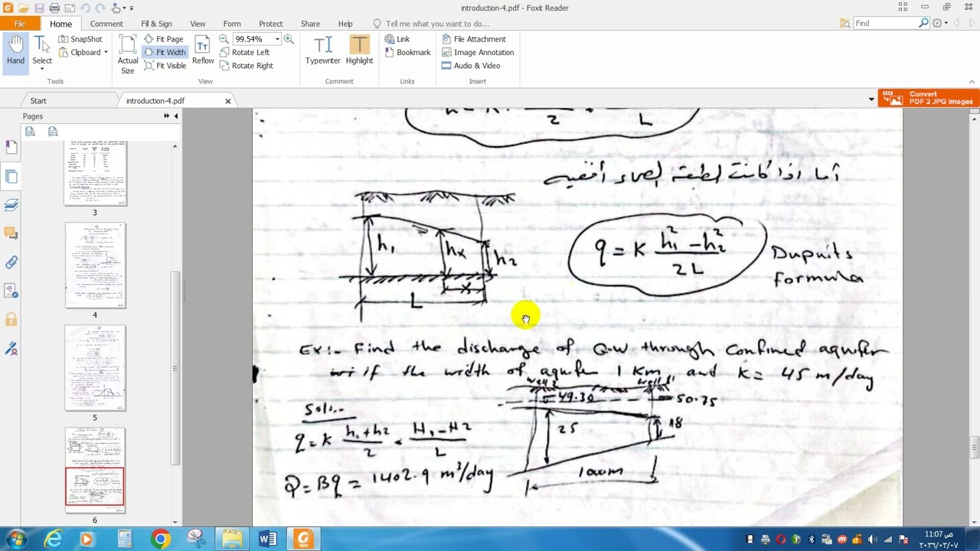Open the Share tab
980x551 pixels.
click(310, 24)
